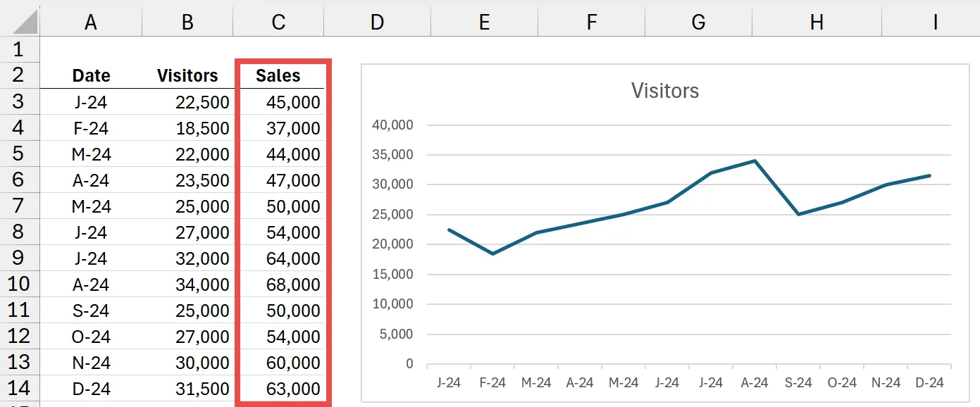Select column C header

pyautogui.click(x=278, y=22)
